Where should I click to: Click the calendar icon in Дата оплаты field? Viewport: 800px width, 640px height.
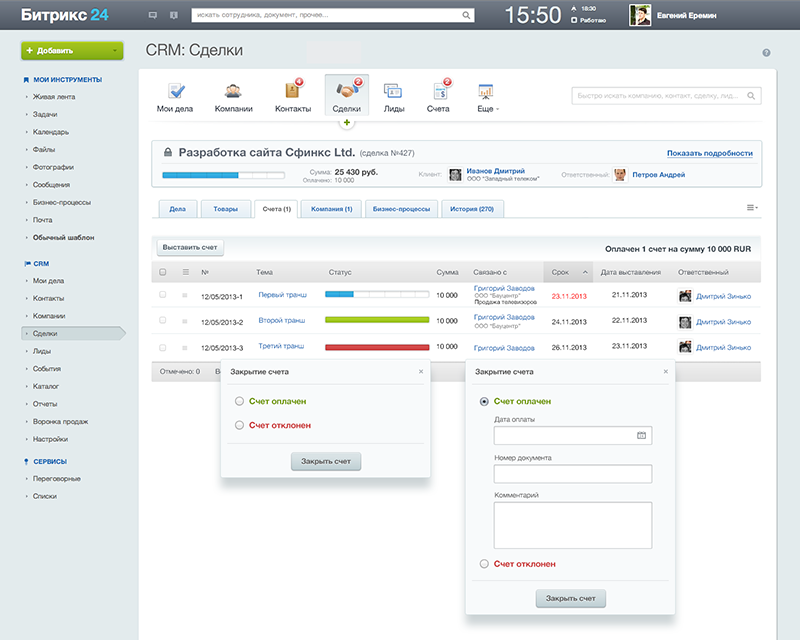coord(641,435)
